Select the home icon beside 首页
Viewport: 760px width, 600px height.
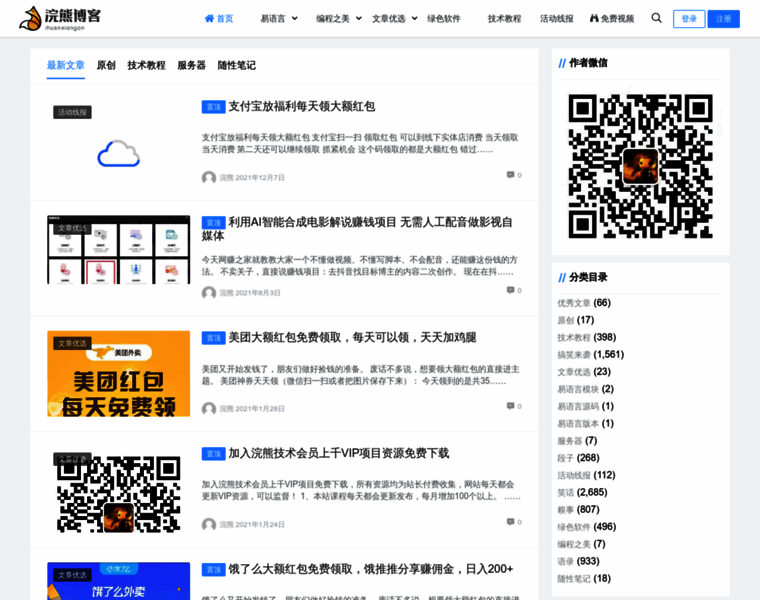209,19
